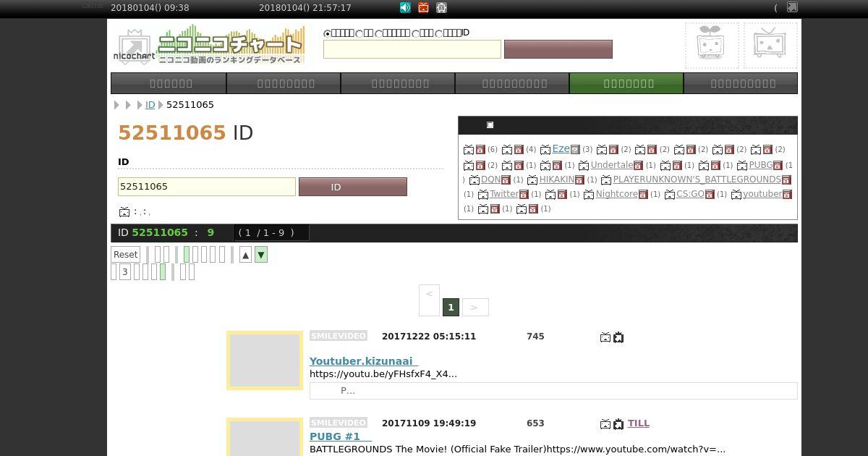Go to next page with the > button
Screen dimensions: 868x456
click(x=475, y=307)
